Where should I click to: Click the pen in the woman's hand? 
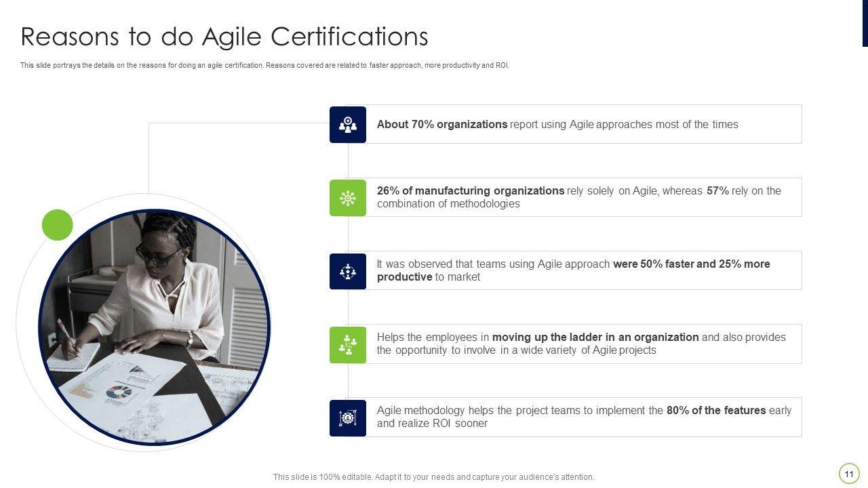coord(67,333)
